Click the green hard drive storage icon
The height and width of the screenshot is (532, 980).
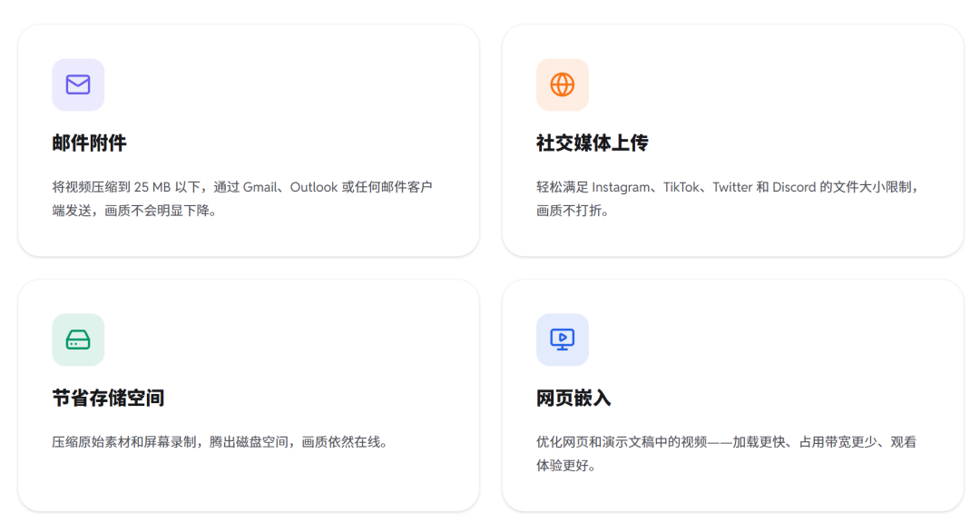78,340
